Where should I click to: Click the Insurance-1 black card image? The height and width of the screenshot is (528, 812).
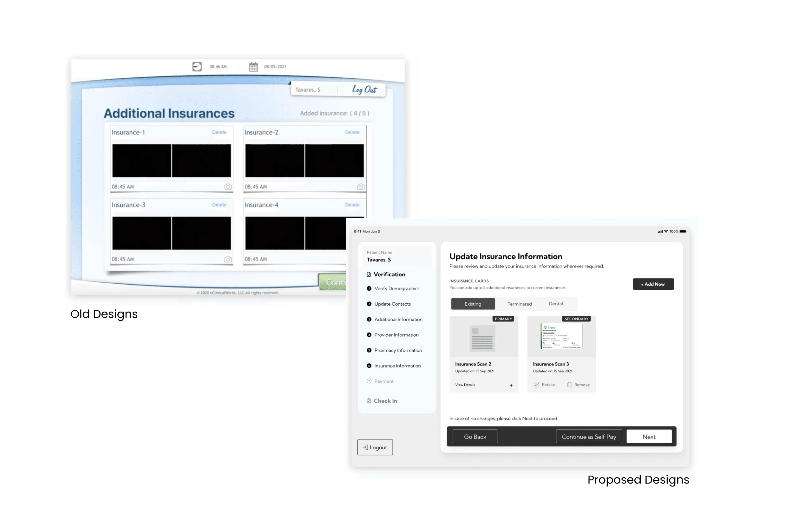tap(172, 161)
